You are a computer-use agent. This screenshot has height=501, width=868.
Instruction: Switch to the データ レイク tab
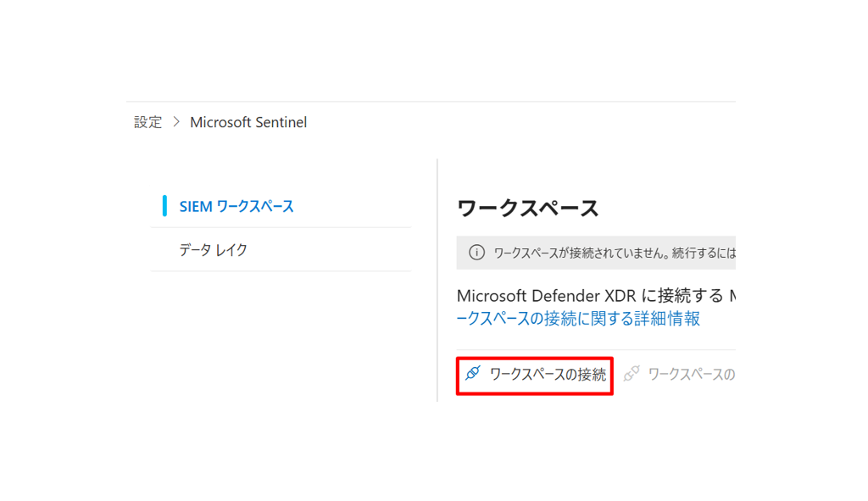click(214, 250)
